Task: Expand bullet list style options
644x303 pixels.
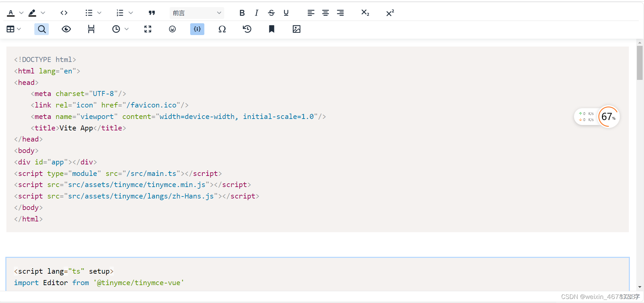Action: 99,13
